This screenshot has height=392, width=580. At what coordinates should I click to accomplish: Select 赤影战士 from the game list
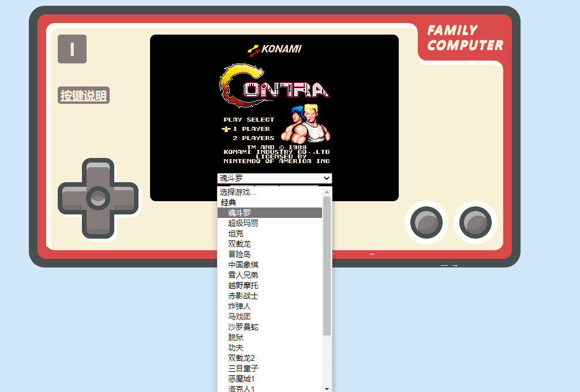point(270,296)
